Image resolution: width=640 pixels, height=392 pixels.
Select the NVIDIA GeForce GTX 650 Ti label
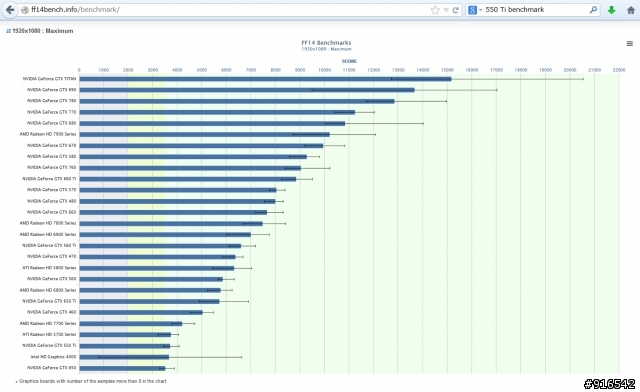49,301
